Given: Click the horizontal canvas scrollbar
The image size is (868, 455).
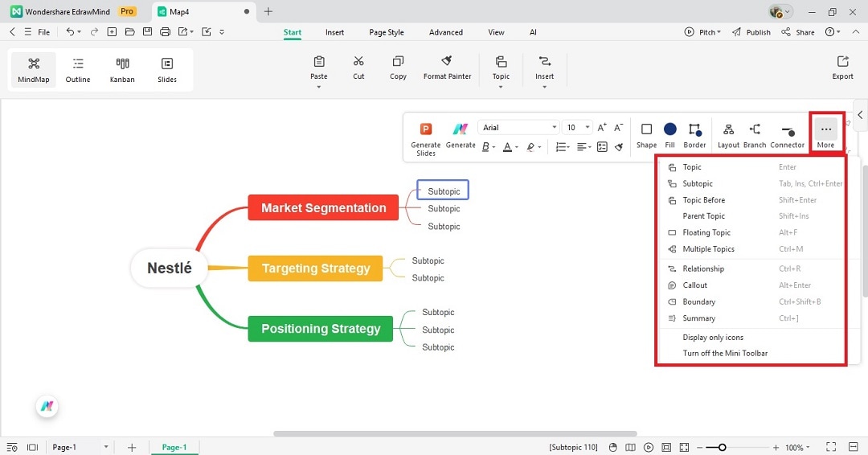Looking at the screenshot, I should 455,434.
